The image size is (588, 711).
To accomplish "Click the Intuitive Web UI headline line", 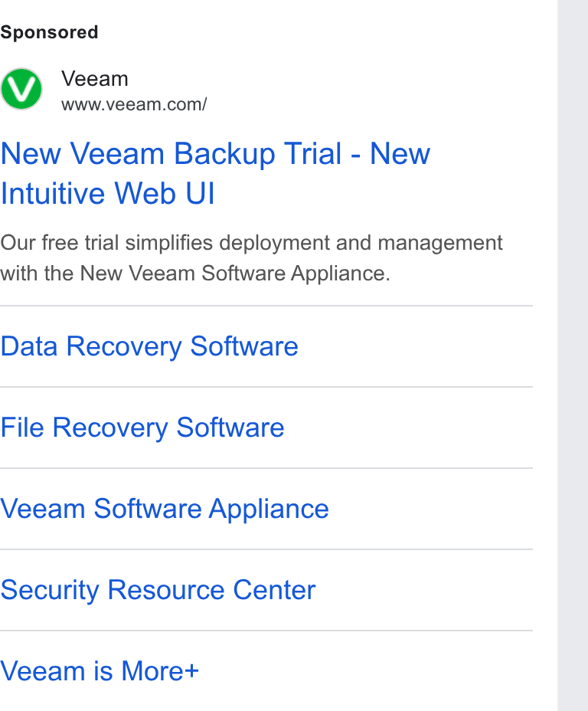I will click(x=107, y=194).
